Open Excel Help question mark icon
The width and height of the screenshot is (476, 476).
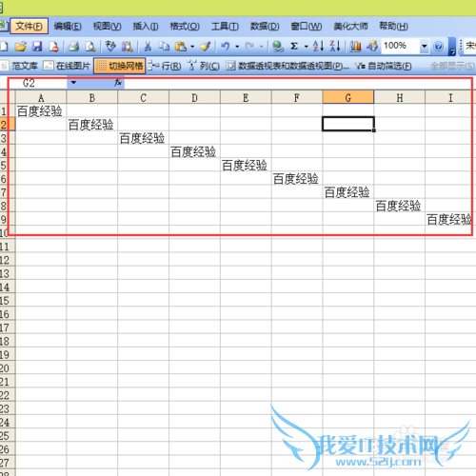(438, 47)
